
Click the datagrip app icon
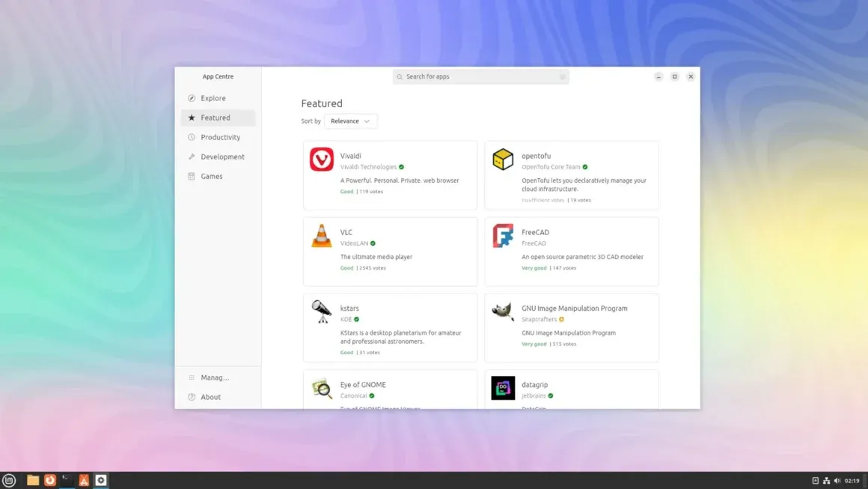tap(503, 388)
